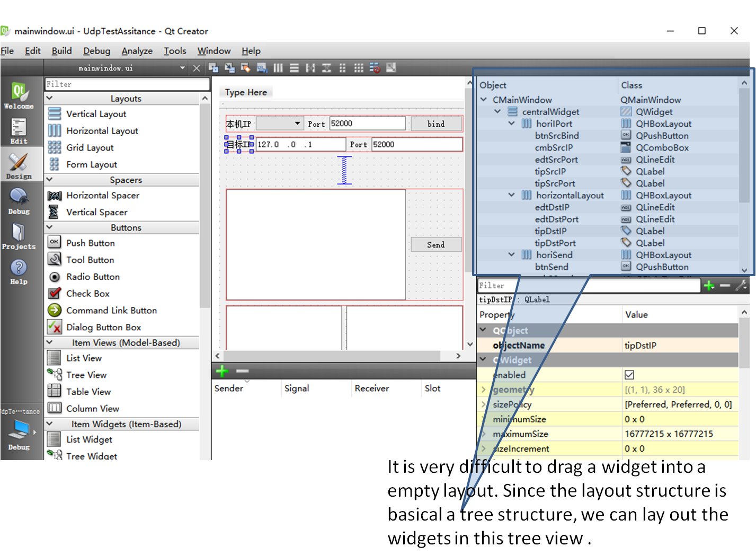Click the widget box Filter field
This screenshot has width=756, height=555.
127,84
